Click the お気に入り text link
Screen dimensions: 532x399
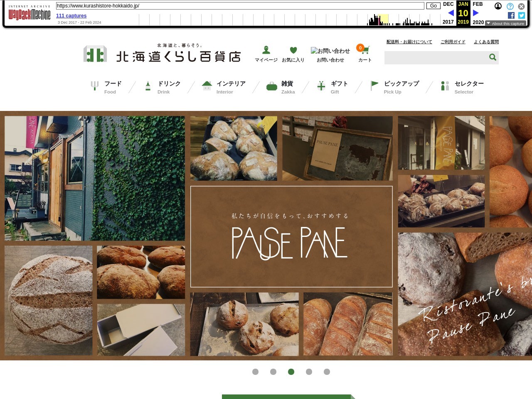pos(293,60)
